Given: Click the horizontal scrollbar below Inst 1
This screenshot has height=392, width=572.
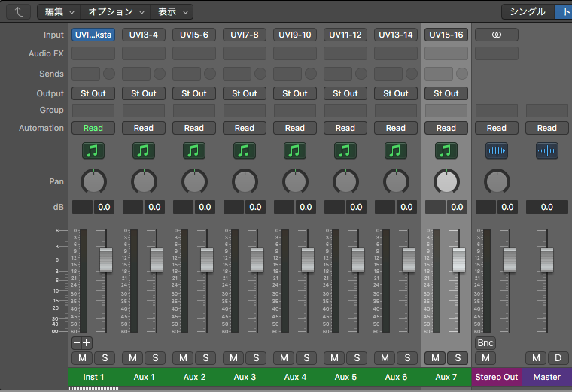Looking at the screenshot, I should click(94, 388).
